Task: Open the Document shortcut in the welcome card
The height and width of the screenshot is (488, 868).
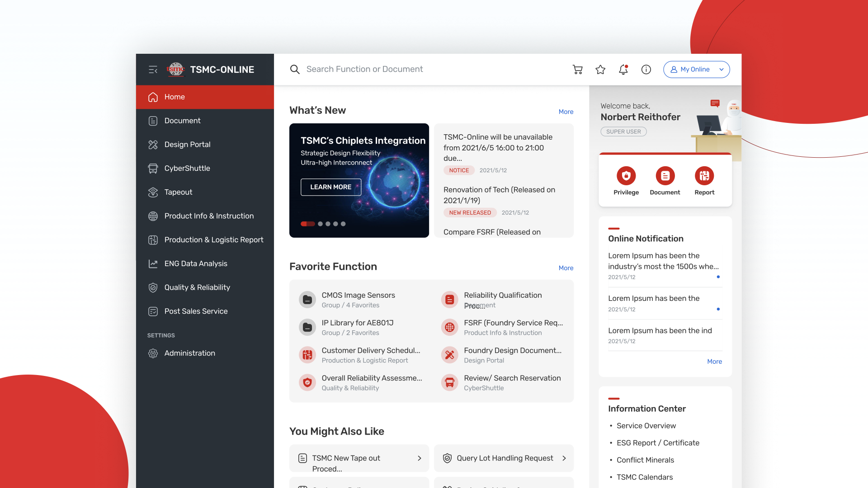Action: pos(665,176)
